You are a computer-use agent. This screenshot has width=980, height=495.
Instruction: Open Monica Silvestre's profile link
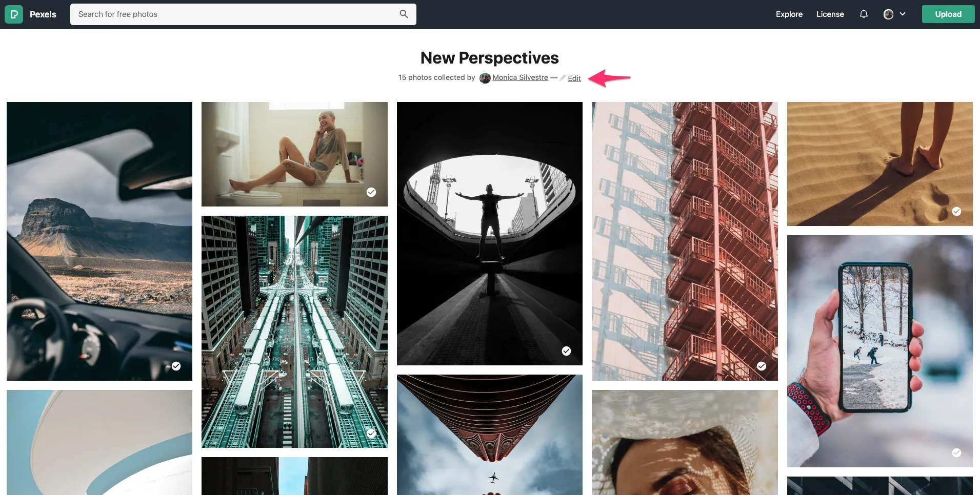pyautogui.click(x=520, y=77)
